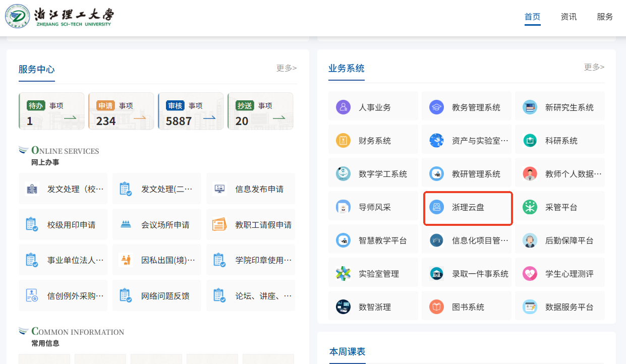Expand 更多 in 服务中心 section
The width and height of the screenshot is (626, 364).
tap(286, 68)
